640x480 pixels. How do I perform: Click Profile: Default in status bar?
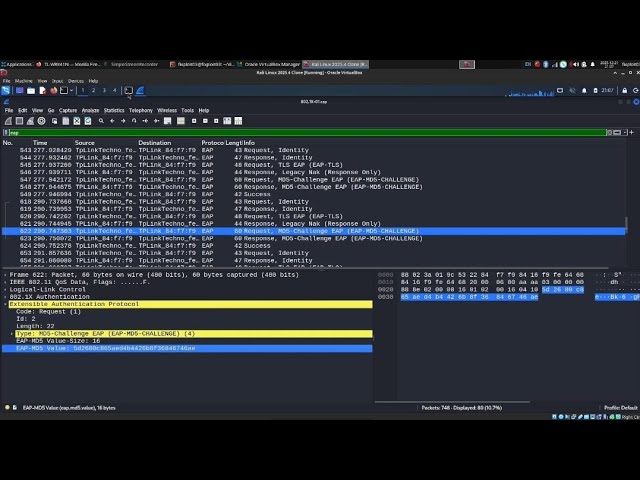(620, 408)
